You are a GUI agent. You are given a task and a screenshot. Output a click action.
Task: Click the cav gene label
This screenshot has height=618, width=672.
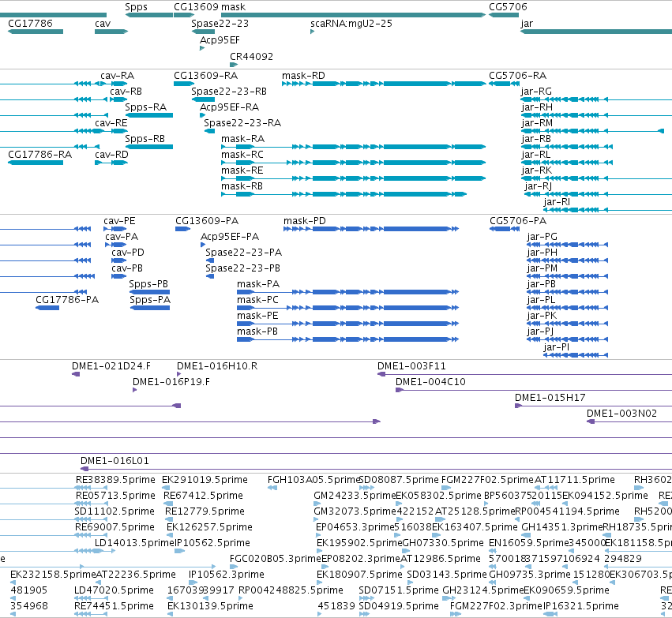tap(103, 23)
